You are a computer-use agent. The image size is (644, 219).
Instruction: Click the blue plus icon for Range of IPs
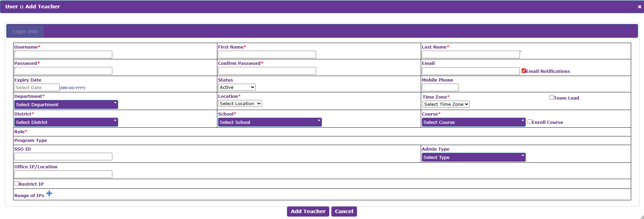49,193
